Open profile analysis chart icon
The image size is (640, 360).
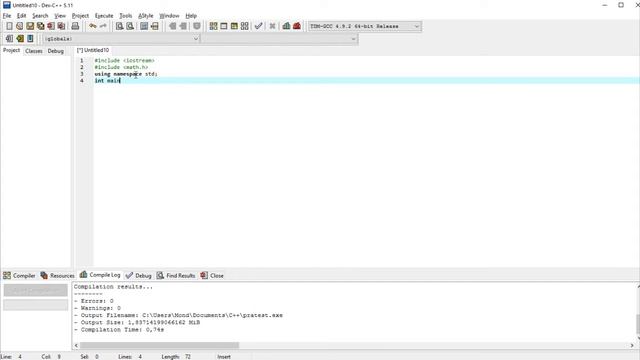tap(287, 26)
